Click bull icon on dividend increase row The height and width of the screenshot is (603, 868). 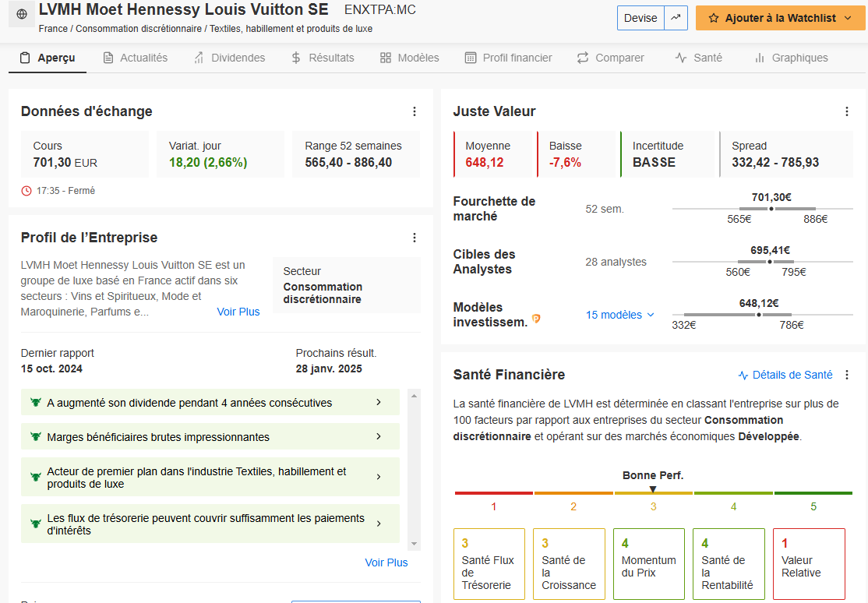coord(35,403)
